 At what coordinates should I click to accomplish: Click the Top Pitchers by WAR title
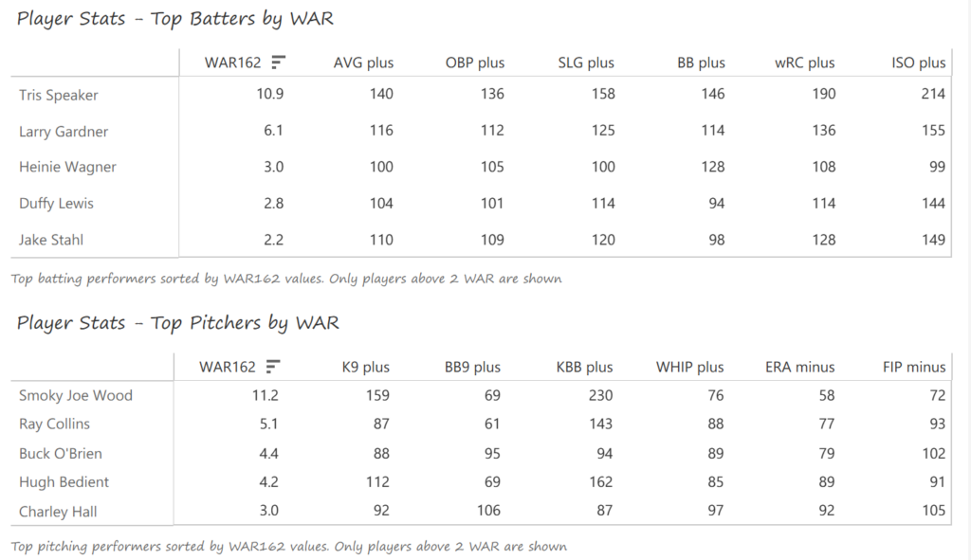[177, 323]
